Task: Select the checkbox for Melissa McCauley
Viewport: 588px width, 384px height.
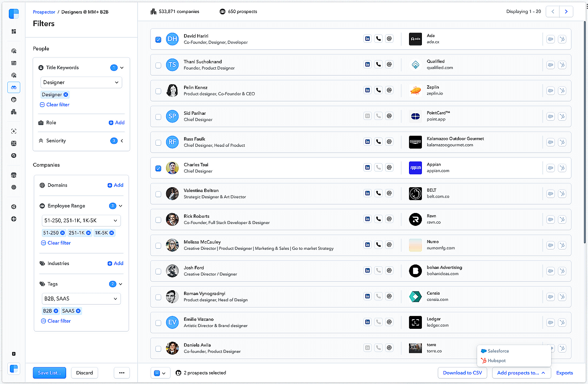Action: coord(158,245)
